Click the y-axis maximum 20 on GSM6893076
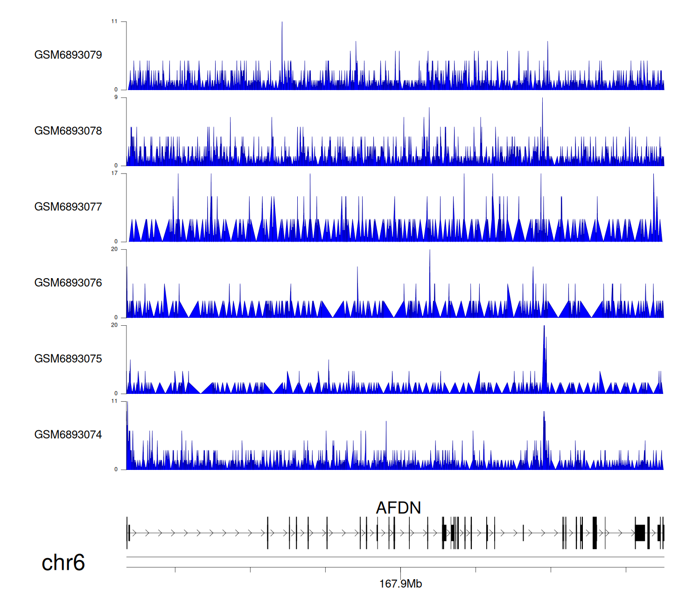 (114, 249)
